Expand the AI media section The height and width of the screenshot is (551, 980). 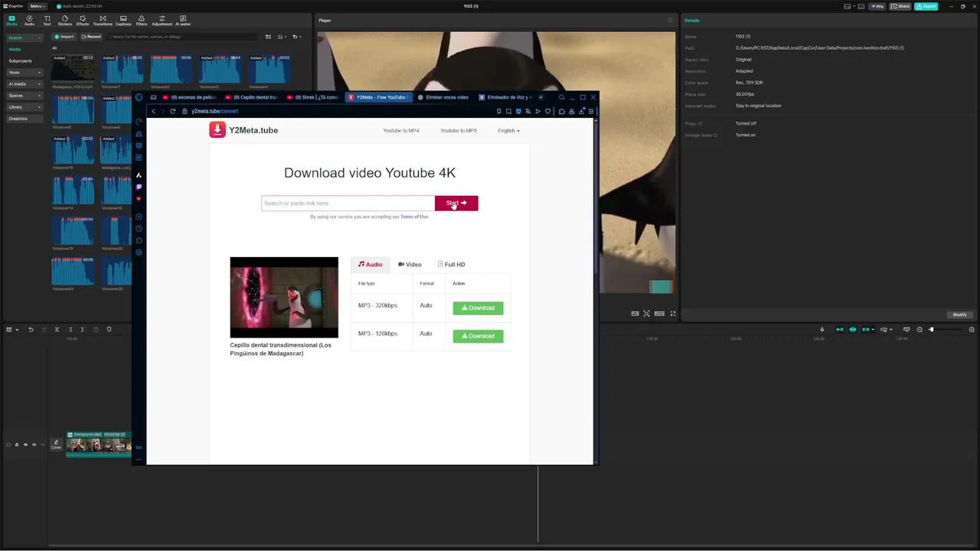[x=24, y=84]
